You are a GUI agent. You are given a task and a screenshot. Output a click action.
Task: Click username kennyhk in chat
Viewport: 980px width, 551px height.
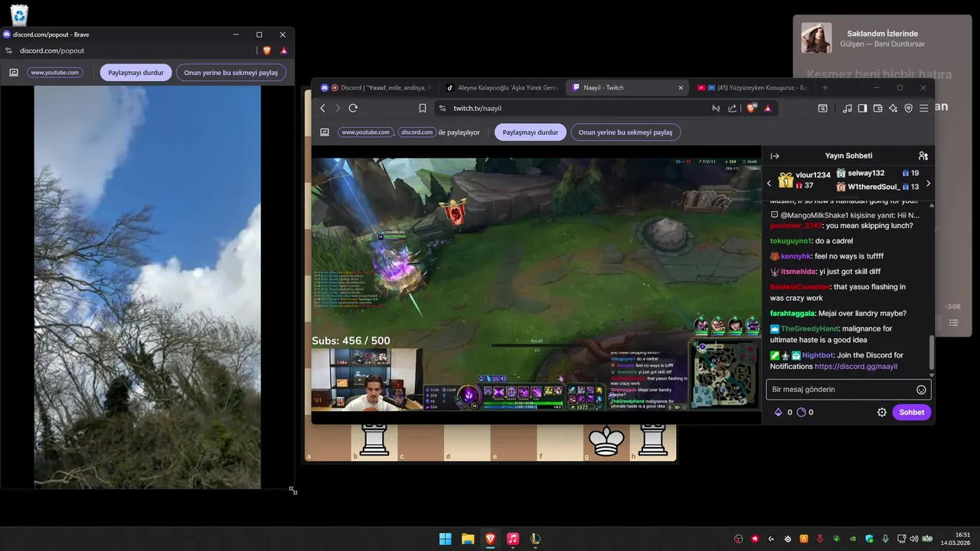[795, 256]
